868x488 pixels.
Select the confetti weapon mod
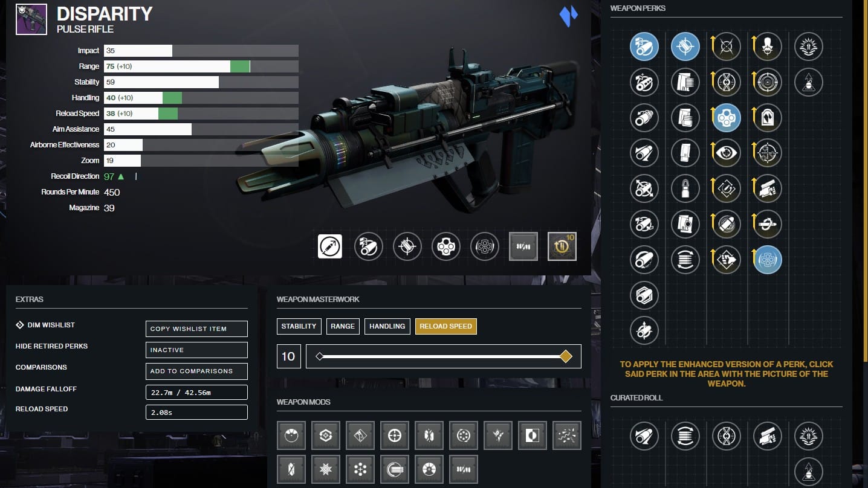[x=567, y=435]
